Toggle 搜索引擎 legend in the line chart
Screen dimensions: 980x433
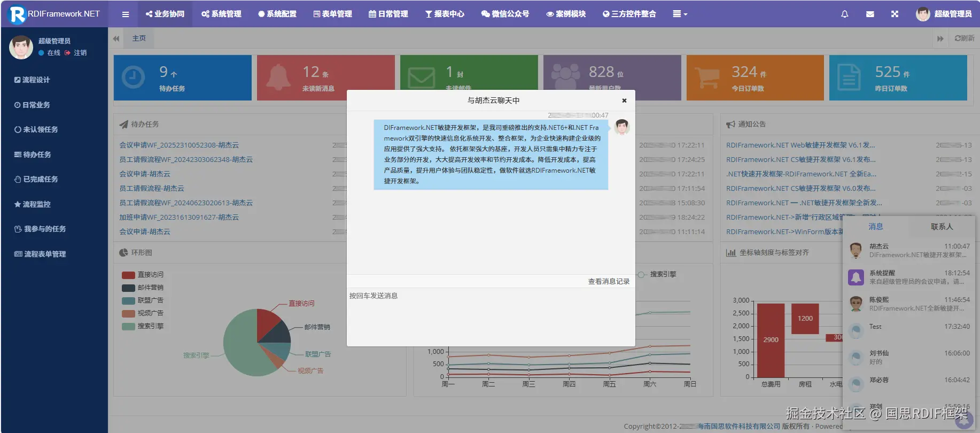[657, 274]
